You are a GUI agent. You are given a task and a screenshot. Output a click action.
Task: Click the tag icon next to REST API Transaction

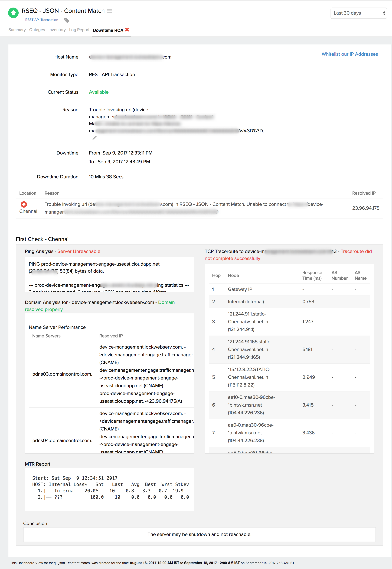(66, 20)
